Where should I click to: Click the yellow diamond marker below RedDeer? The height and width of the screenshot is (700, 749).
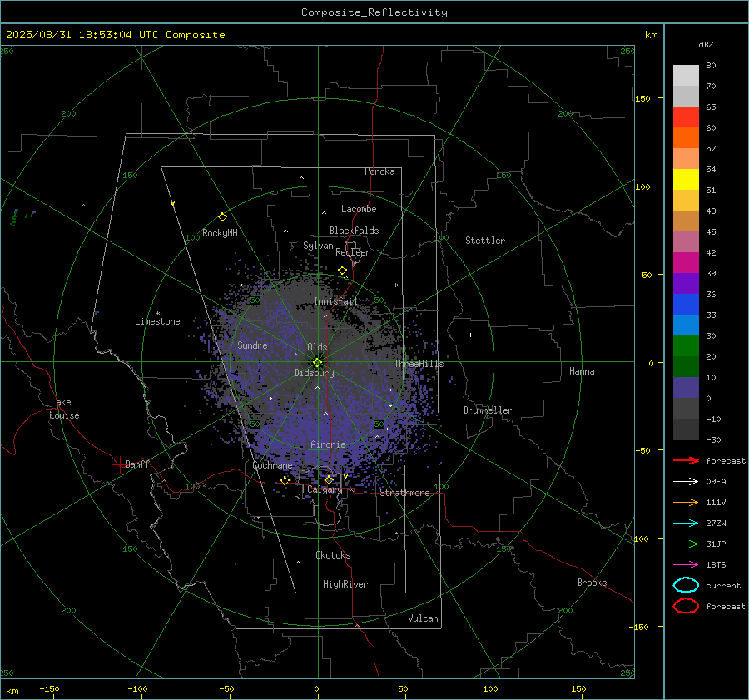click(x=342, y=271)
